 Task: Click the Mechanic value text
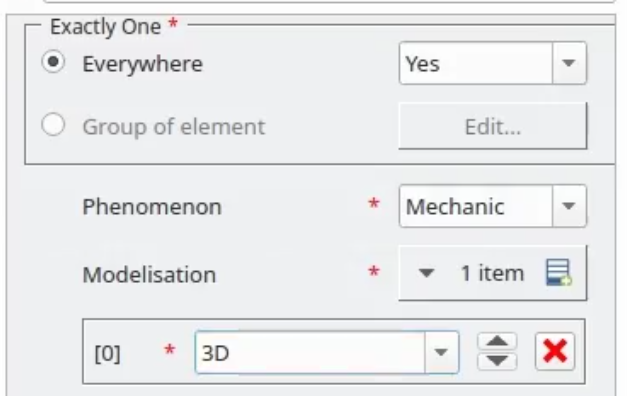pyautogui.click(x=455, y=207)
